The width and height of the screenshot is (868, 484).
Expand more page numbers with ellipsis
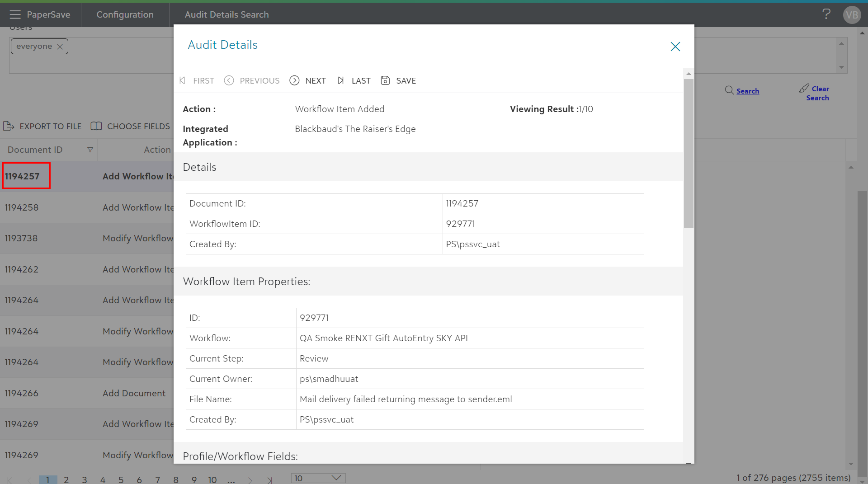coord(231,479)
